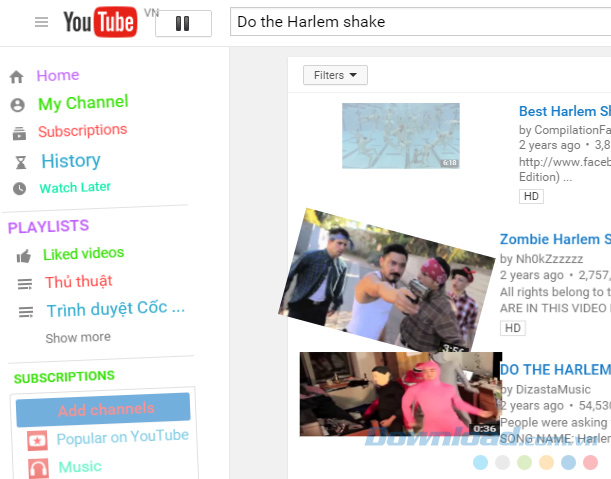Visit the Nh0kZzzzzz channel
Viewport: 611px width, 479px height.
point(549,259)
